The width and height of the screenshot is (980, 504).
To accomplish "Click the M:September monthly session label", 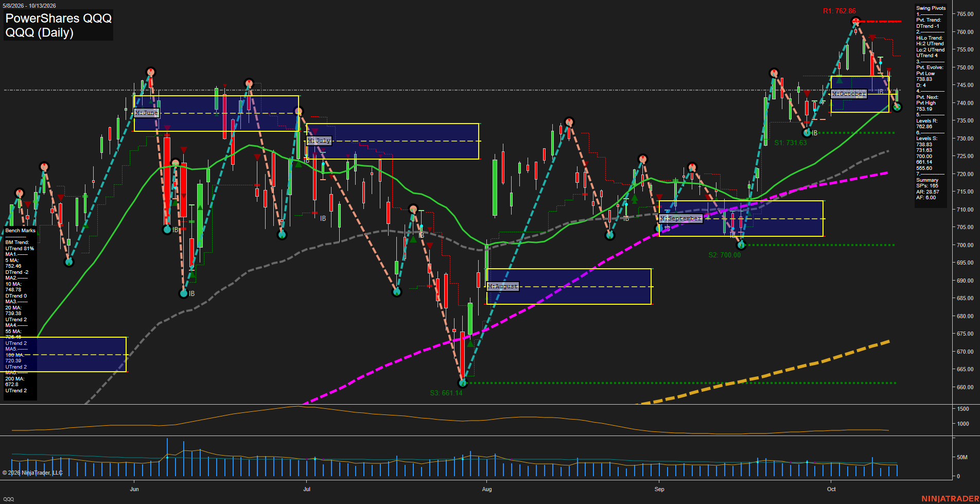I will 681,218.
